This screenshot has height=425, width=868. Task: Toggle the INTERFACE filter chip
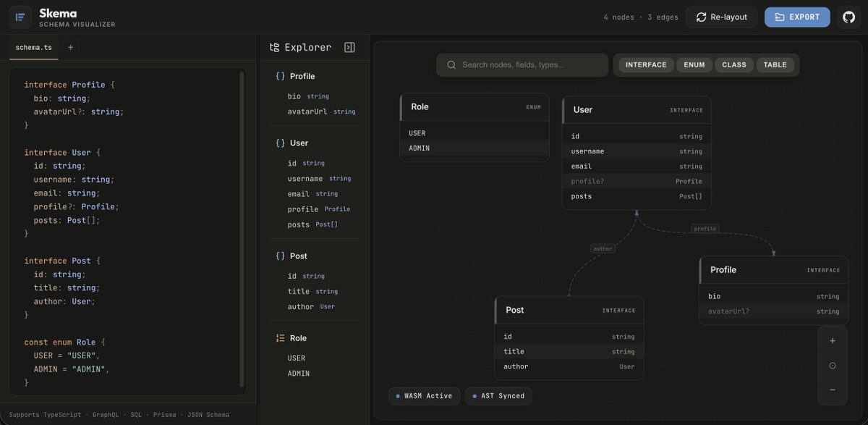coord(646,64)
